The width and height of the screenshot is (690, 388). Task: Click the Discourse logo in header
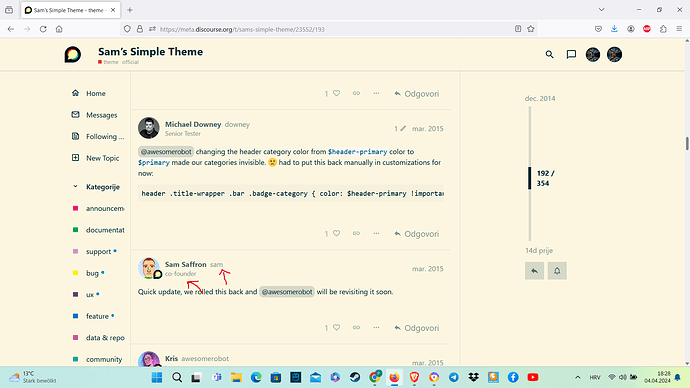coord(73,55)
